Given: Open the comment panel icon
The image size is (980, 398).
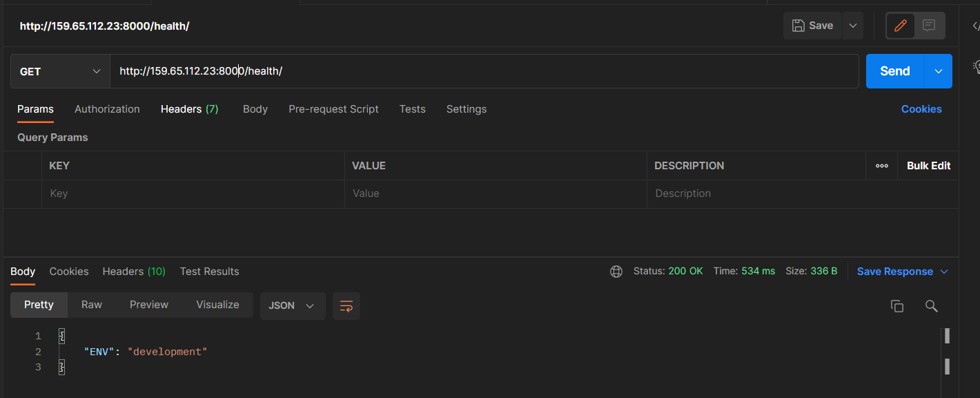Looking at the screenshot, I should [928, 26].
